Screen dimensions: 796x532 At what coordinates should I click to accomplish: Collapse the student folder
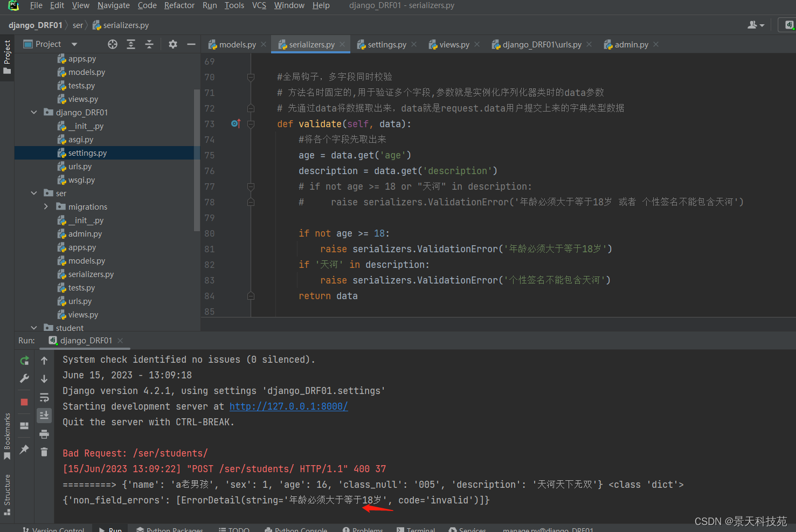coord(34,327)
